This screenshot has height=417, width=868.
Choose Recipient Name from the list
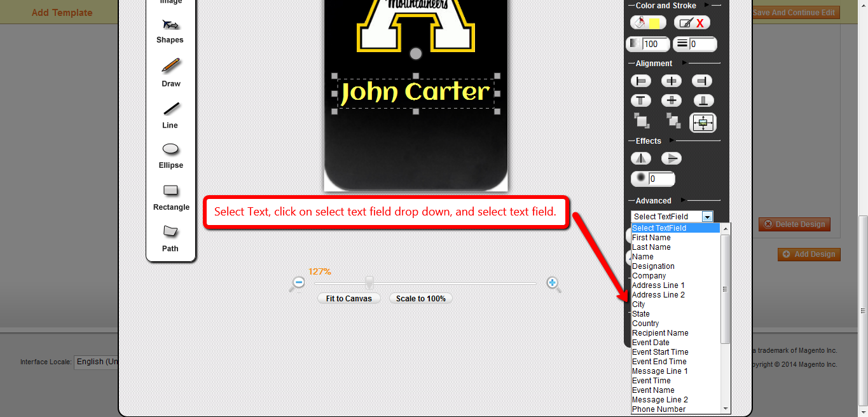point(675,333)
